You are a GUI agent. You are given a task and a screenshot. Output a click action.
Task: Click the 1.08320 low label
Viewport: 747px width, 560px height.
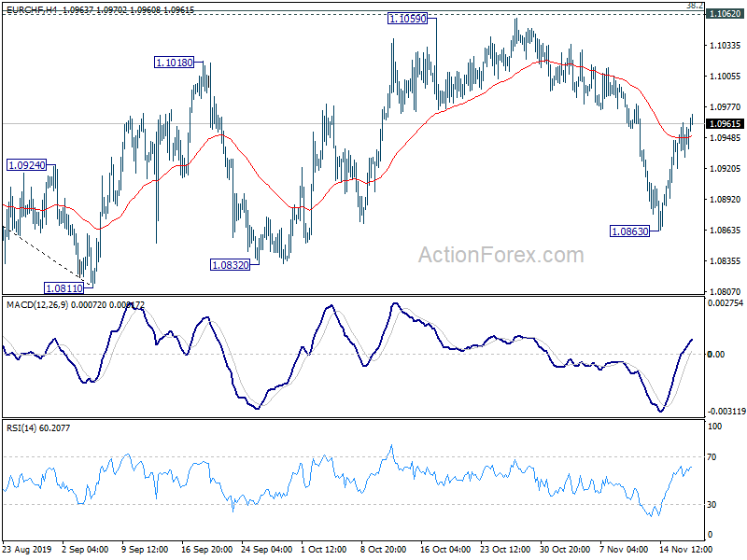(x=230, y=265)
